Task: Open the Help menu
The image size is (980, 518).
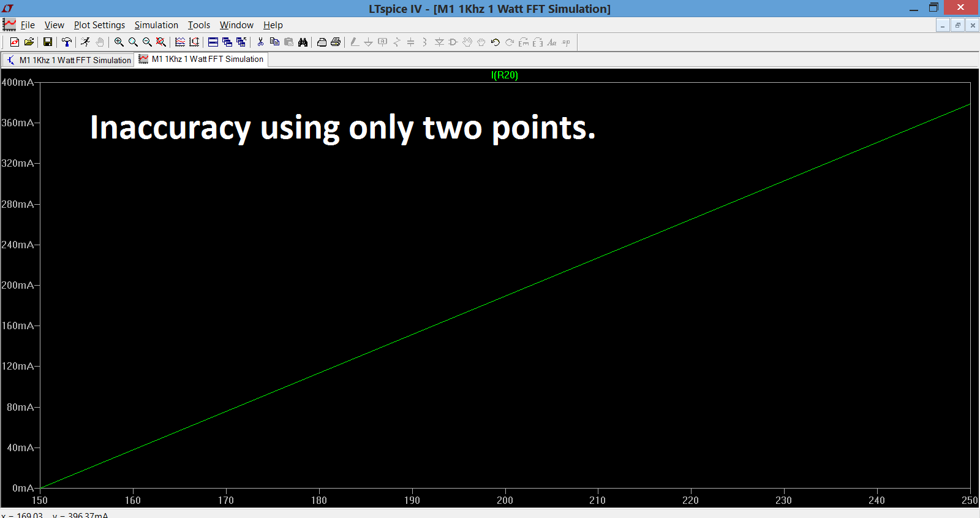Action: click(273, 25)
